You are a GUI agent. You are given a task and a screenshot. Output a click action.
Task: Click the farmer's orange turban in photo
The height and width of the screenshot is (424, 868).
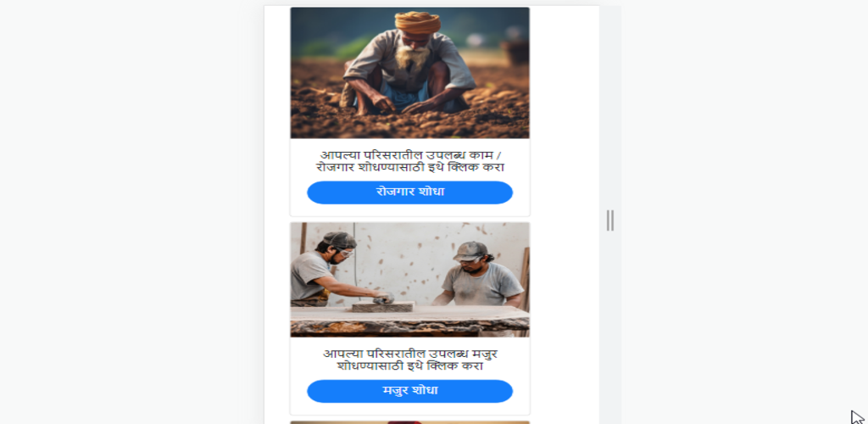pyautogui.click(x=417, y=22)
